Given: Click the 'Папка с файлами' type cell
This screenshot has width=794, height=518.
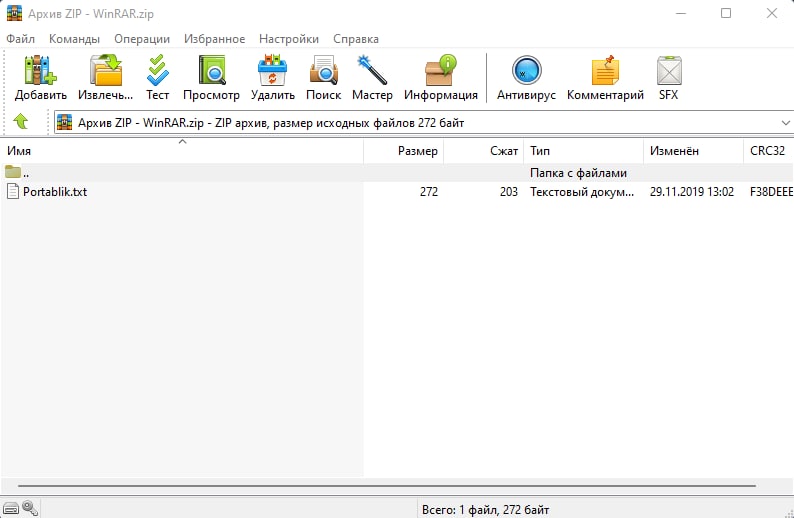Looking at the screenshot, I should (x=578, y=173).
